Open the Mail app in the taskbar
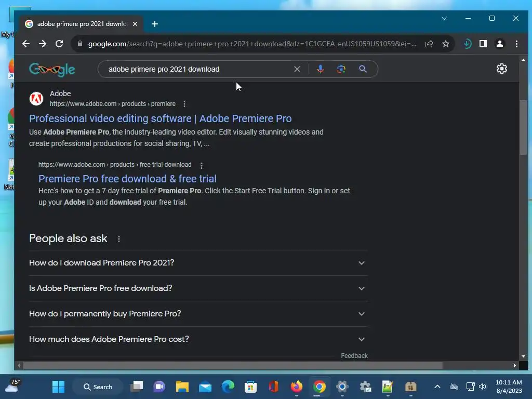 pos(205,387)
